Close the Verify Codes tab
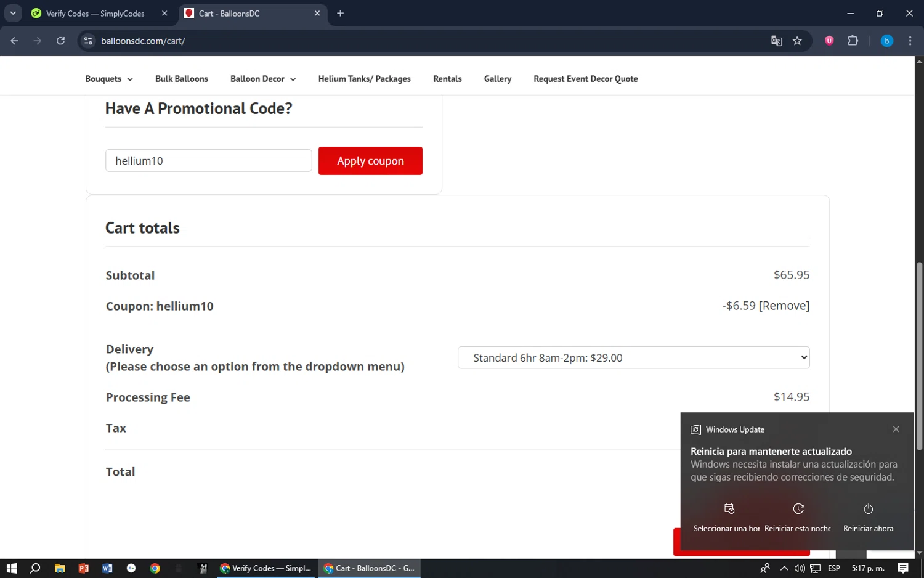The width and height of the screenshot is (924, 578). click(x=164, y=13)
